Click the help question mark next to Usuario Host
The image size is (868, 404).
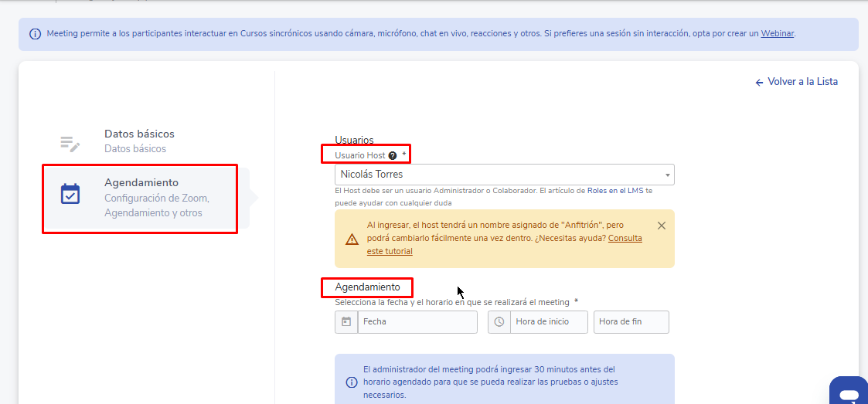click(x=393, y=156)
